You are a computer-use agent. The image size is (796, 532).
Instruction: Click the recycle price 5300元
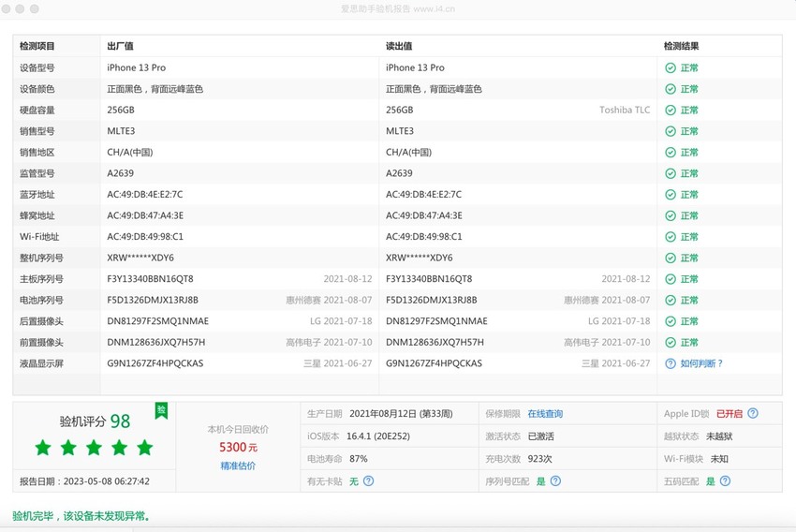(238, 447)
